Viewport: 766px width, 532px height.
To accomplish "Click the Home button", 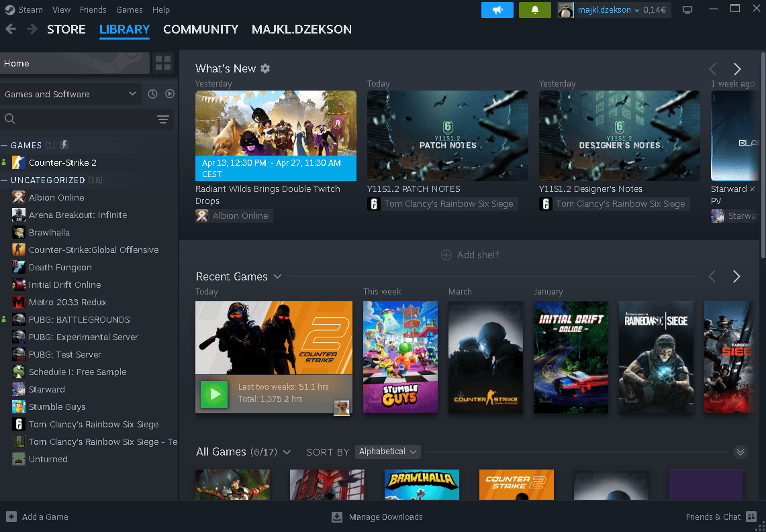I will point(75,63).
